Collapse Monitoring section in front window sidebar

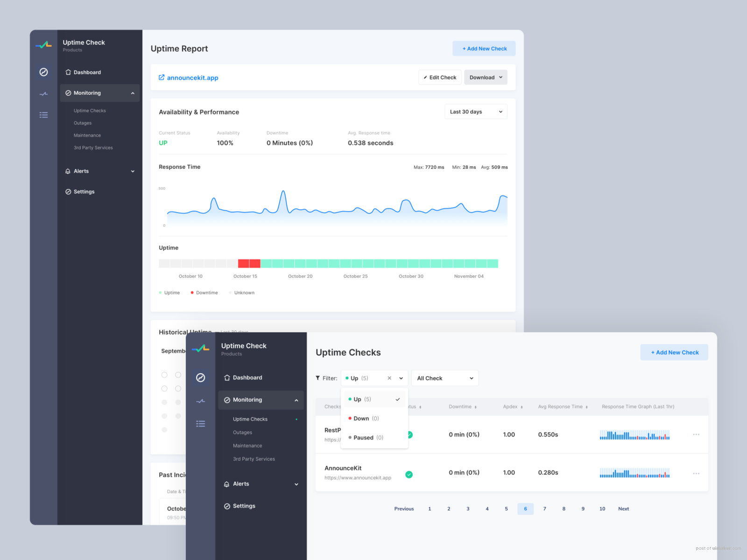click(296, 400)
